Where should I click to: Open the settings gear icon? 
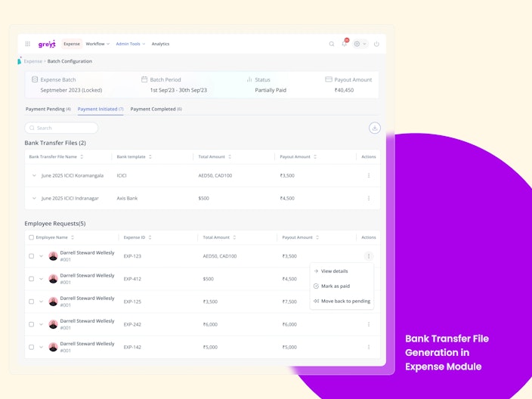click(357, 44)
